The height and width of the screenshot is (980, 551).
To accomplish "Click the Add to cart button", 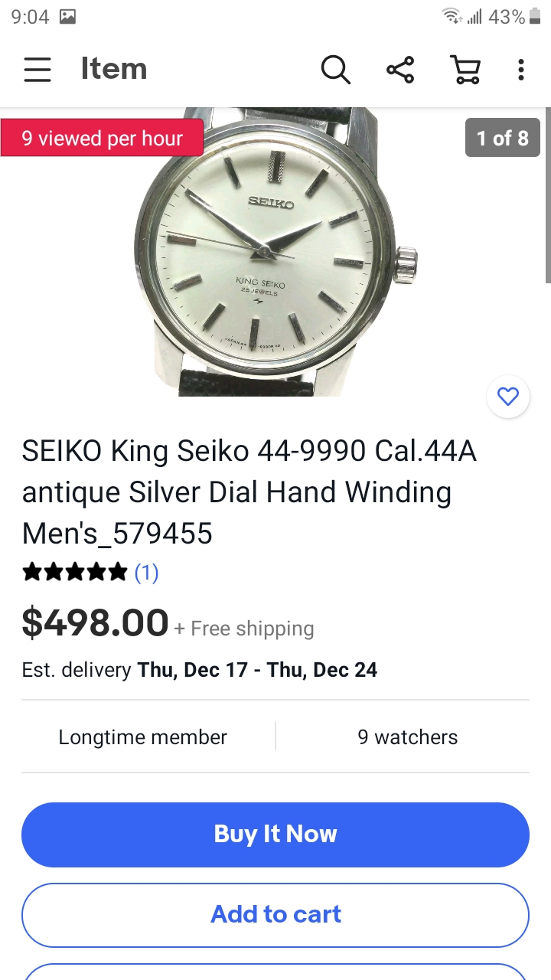I will tap(275, 915).
